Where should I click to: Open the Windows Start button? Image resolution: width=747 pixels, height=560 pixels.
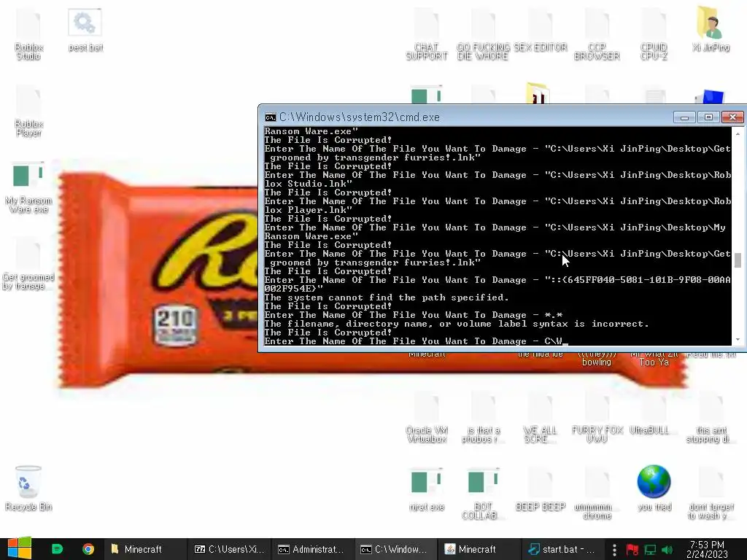click(20, 548)
